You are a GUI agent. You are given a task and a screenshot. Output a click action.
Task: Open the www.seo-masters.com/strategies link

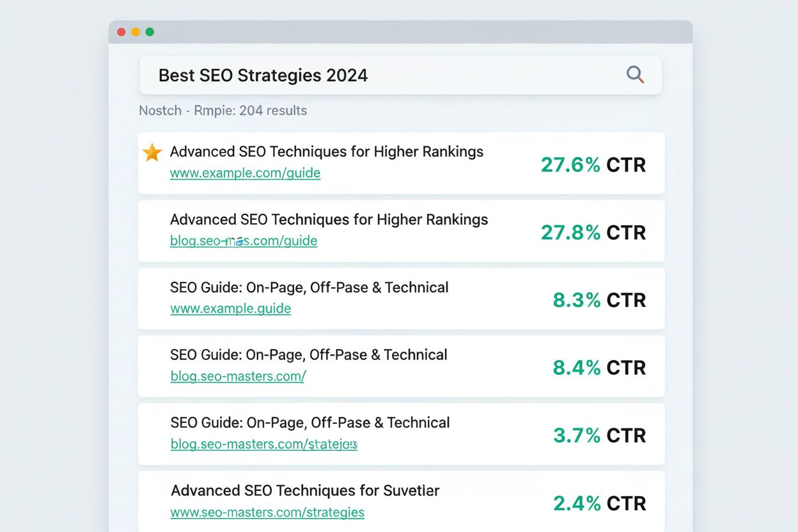267,512
